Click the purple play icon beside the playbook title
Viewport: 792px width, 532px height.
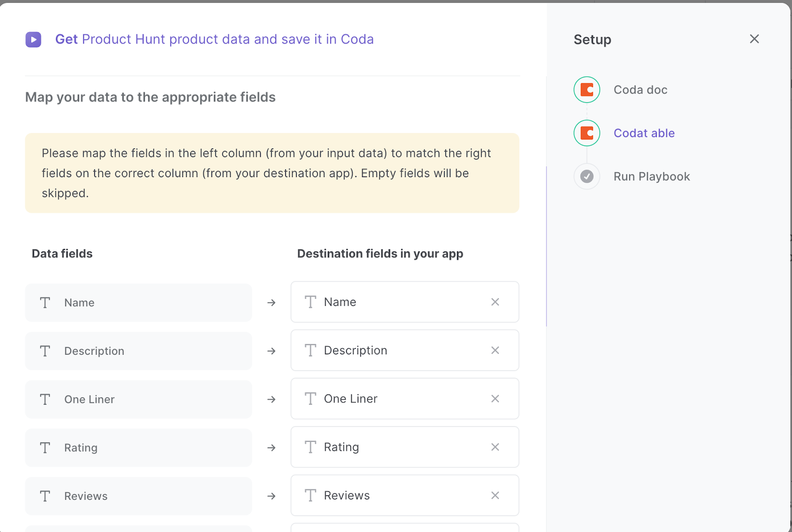34,40
